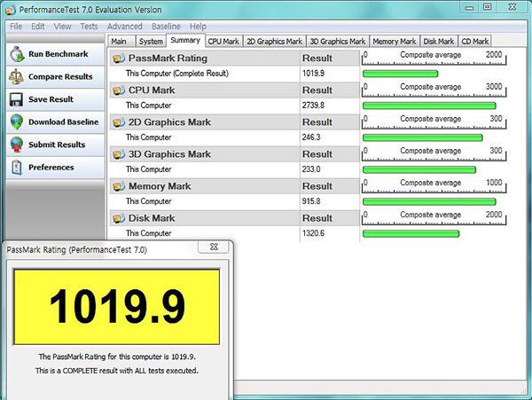Minimize the PerformanceTest main window
Image resolution: width=532 pixels, height=400 pixels.
click(470, 7)
